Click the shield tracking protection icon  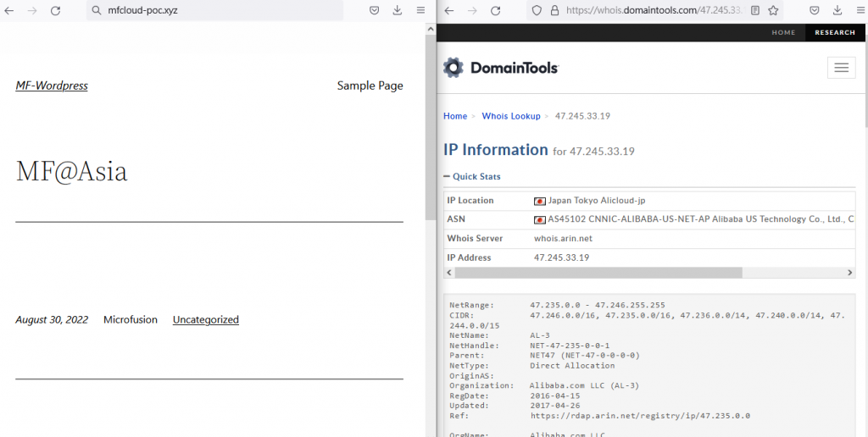[x=537, y=10]
